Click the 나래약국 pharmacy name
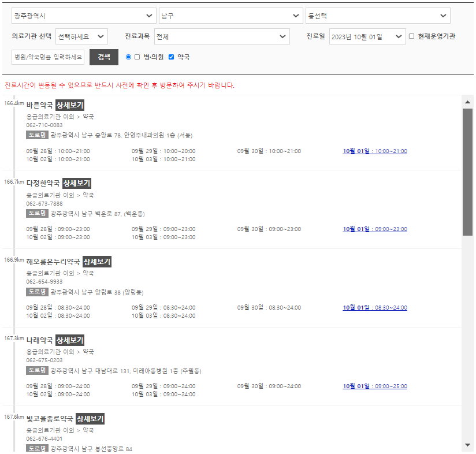 tap(39, 340)
